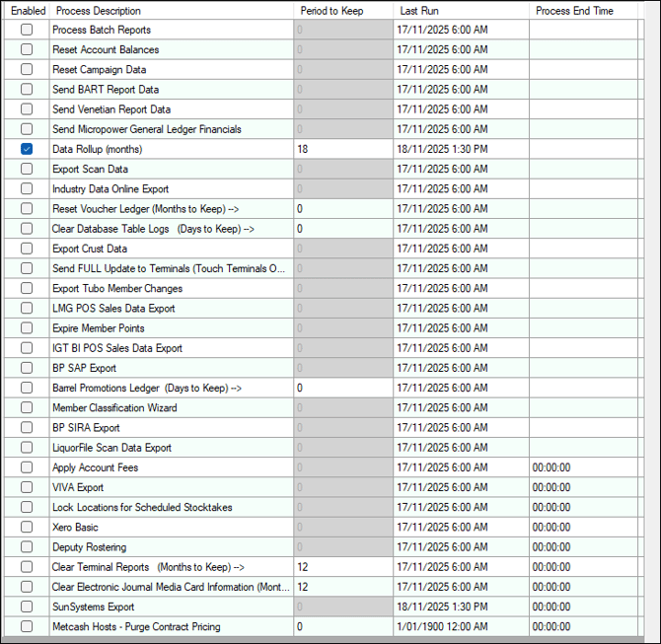Select Lock Locations for Scheduled Stocktakes row

(x=322, y=507)
